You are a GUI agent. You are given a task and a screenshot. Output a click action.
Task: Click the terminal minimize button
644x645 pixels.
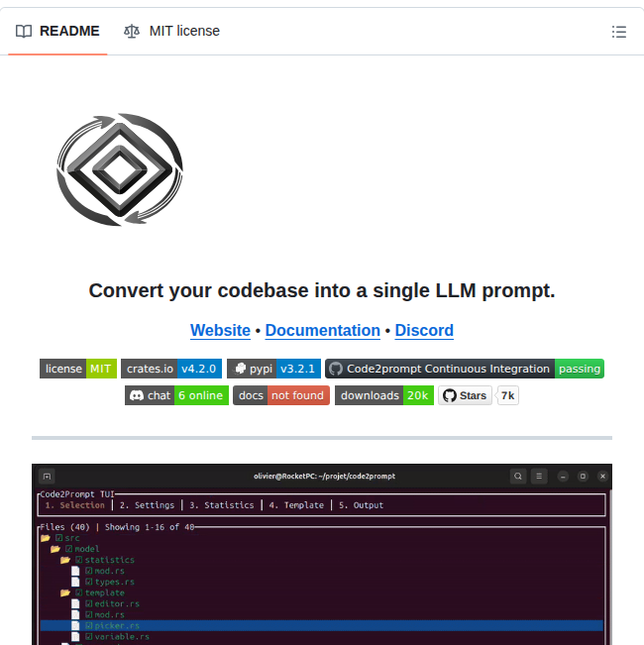tap(563, 477)
